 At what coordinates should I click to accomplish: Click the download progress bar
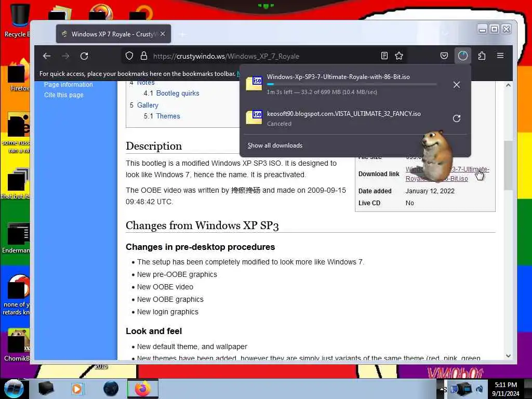coord(352,84)
